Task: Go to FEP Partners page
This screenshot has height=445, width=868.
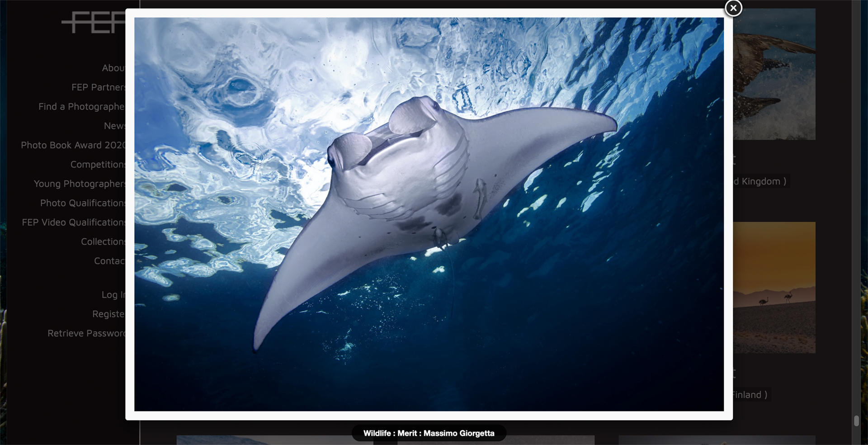Action: pos(98,87)
